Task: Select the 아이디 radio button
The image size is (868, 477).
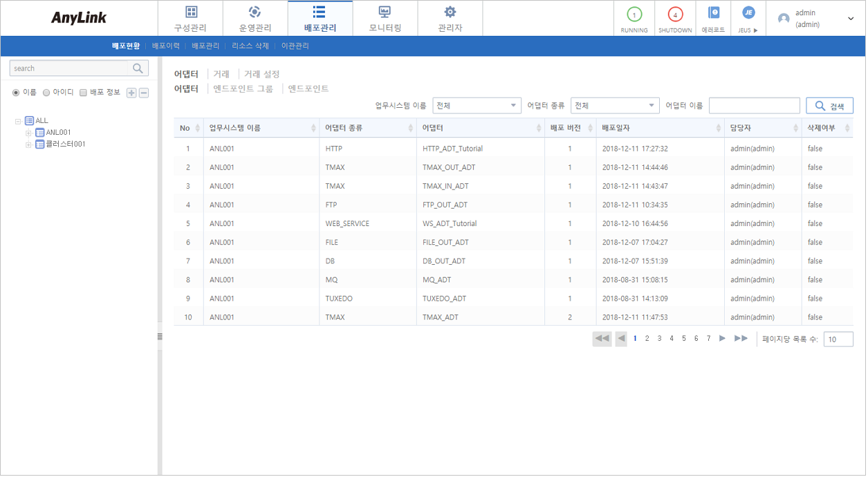Action: click(x=46, y=93)
